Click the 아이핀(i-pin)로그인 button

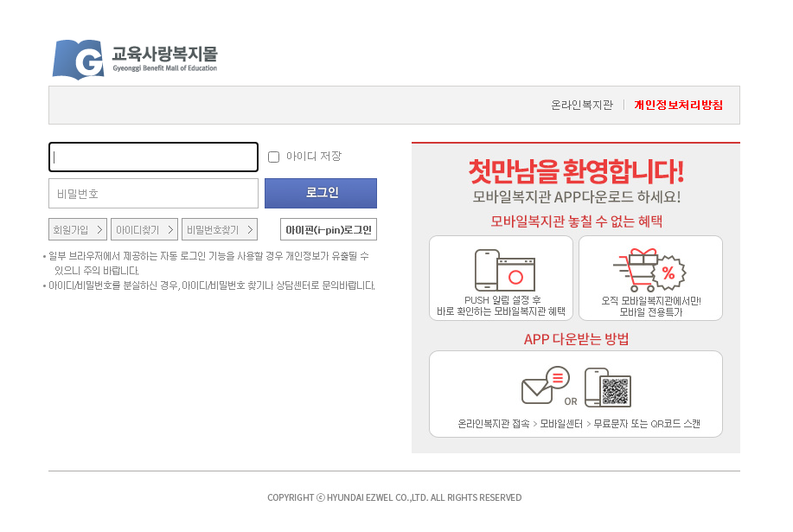coord(329,229)
